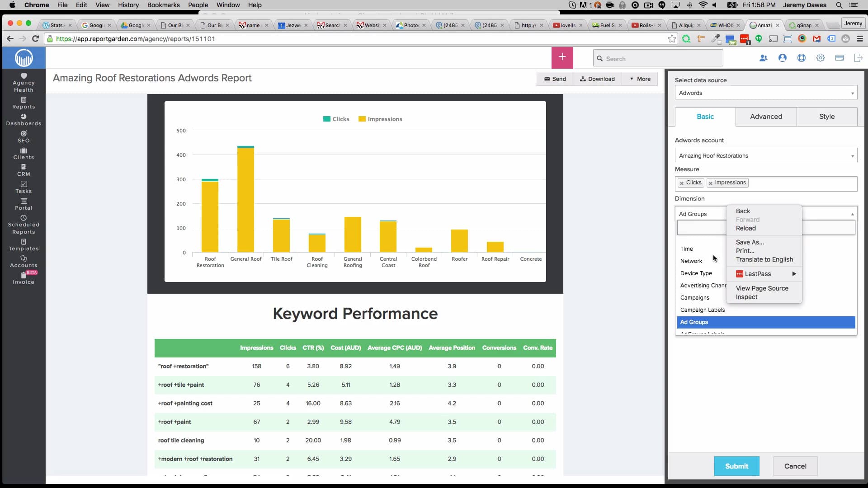Switch to the Advanced tab
This screenshot has height=488, width=868.
[x=766, y=117]
